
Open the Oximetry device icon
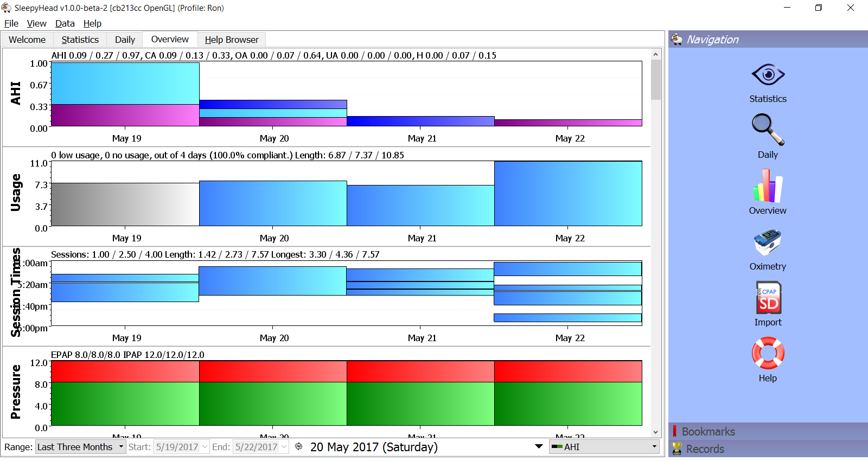(x=768, y=242)
